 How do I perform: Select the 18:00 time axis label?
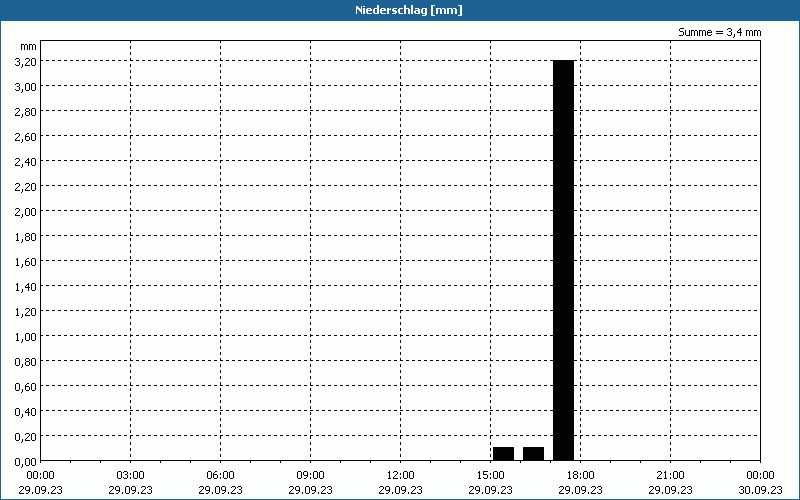tap(580, 475)
